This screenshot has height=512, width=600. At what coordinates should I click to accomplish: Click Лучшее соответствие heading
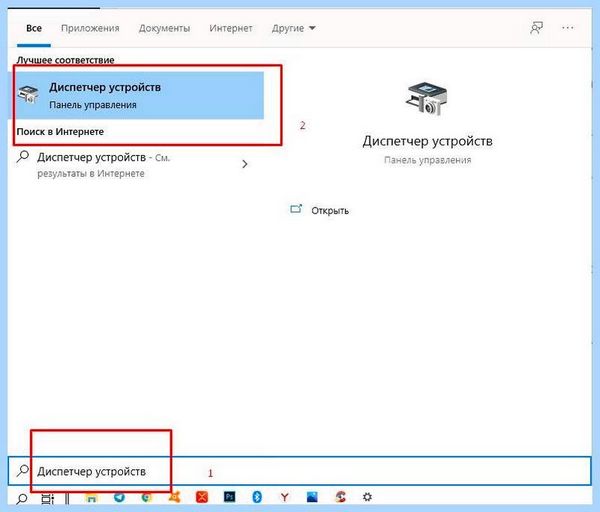[x=65, y=60]
